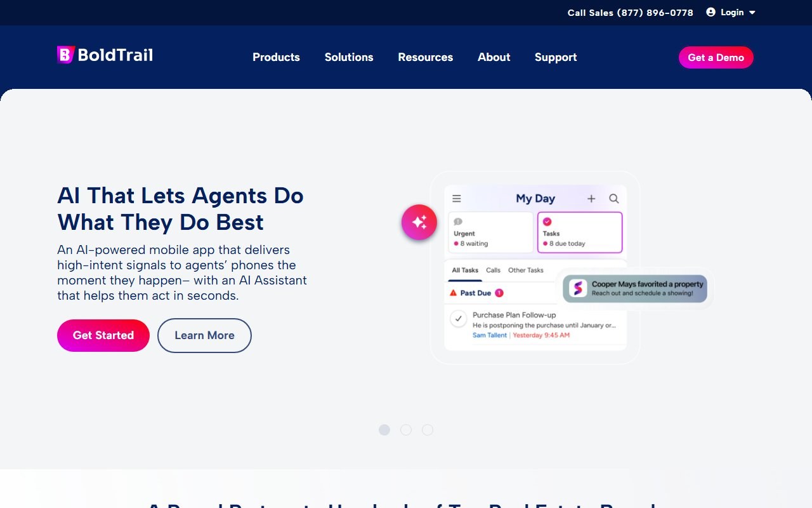Click the plus icon next to My Day
This screenshot has height=508, width=812.
point(591,198)
